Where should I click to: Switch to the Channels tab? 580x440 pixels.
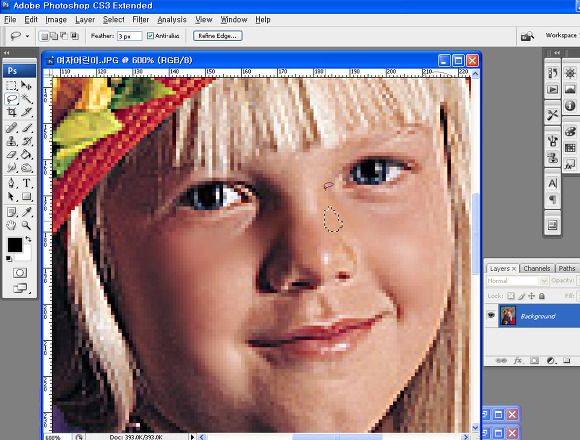point(537,268)
